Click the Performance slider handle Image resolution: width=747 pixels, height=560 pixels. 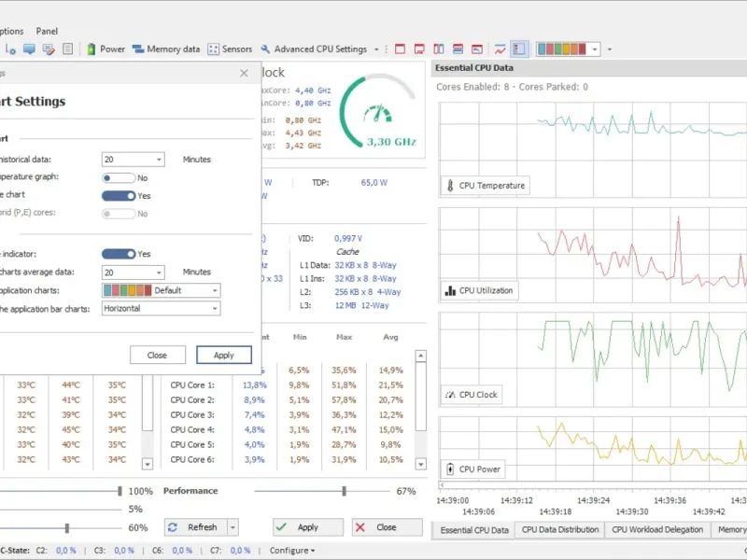[x=344, y=491]
